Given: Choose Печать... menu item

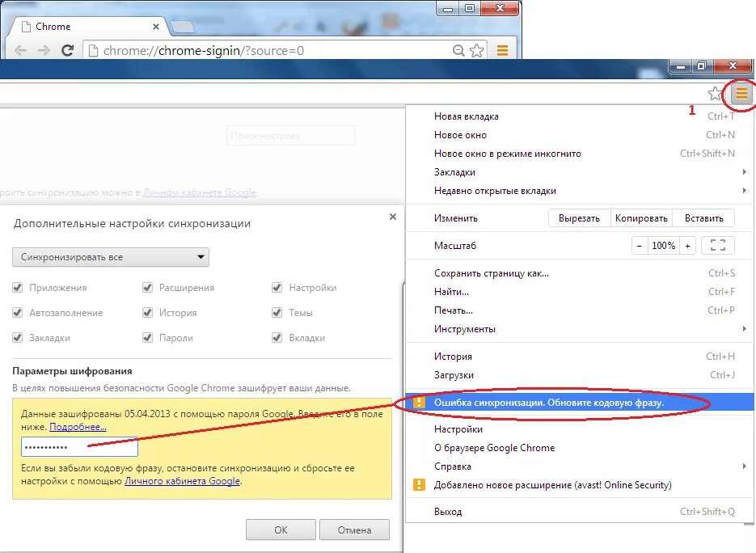Looking at the screenshot, I should point(580,310).
